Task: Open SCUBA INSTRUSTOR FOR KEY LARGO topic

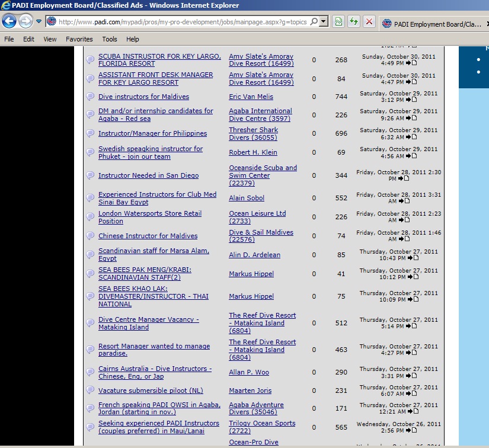Action: [159, 60]
